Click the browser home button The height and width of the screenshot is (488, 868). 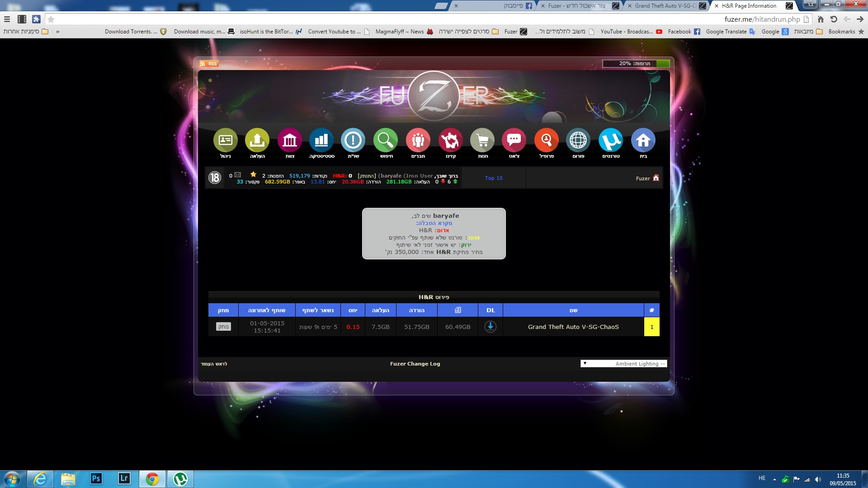click(x=821, y=19)
